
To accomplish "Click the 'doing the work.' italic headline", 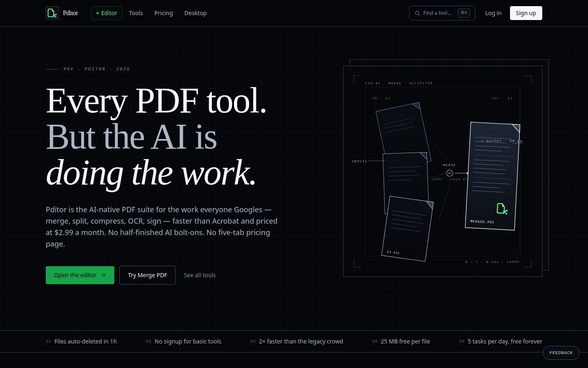I will [151, 173].
